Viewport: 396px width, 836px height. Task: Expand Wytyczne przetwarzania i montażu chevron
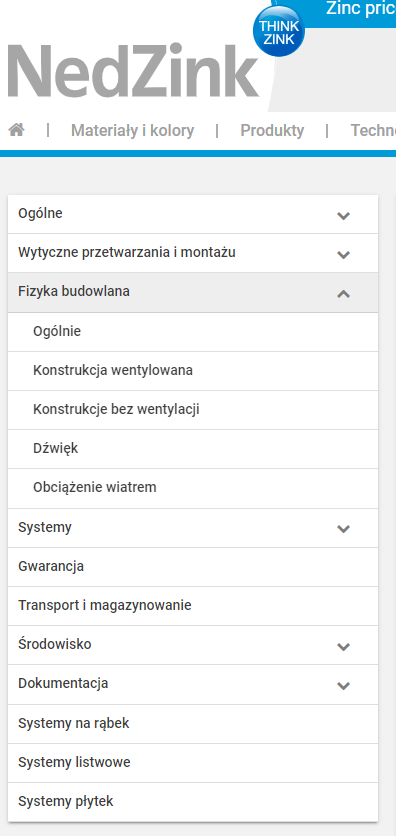point(343,254)
